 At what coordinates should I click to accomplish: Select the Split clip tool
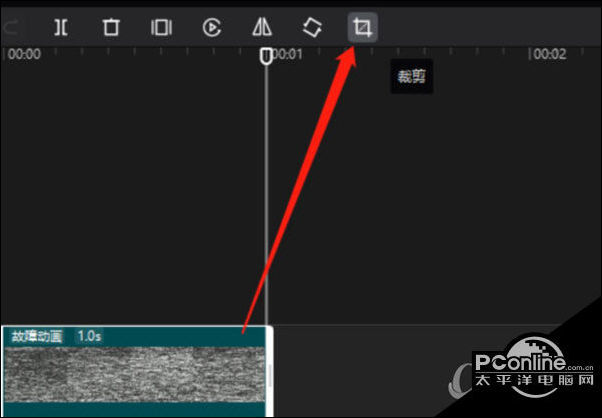(61, 27)
